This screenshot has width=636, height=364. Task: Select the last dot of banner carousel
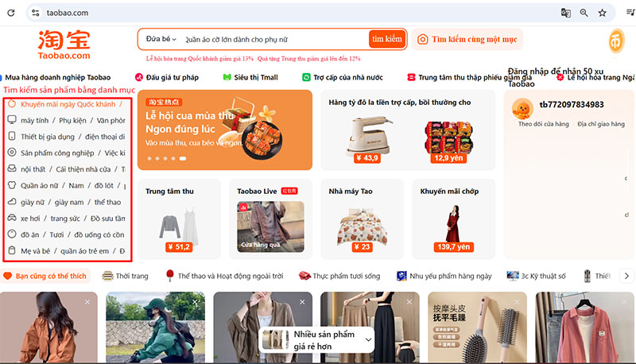pyautogui.click(x=183, y=158)
